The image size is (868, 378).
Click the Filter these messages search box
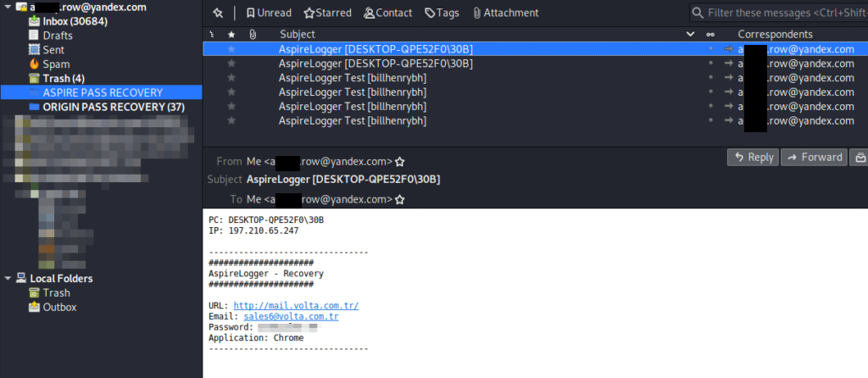point(779,13)
